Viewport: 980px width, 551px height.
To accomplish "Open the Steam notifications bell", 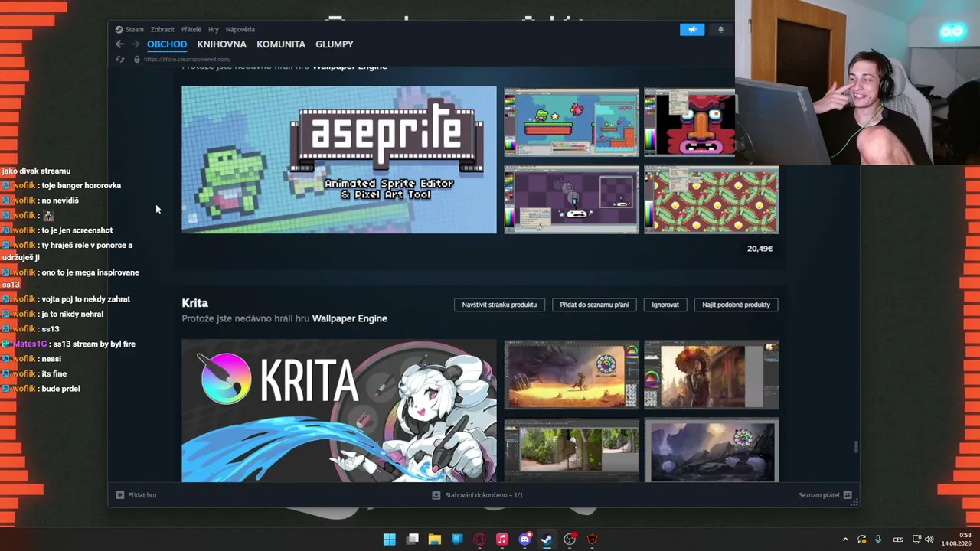I will tap(720, 29).
